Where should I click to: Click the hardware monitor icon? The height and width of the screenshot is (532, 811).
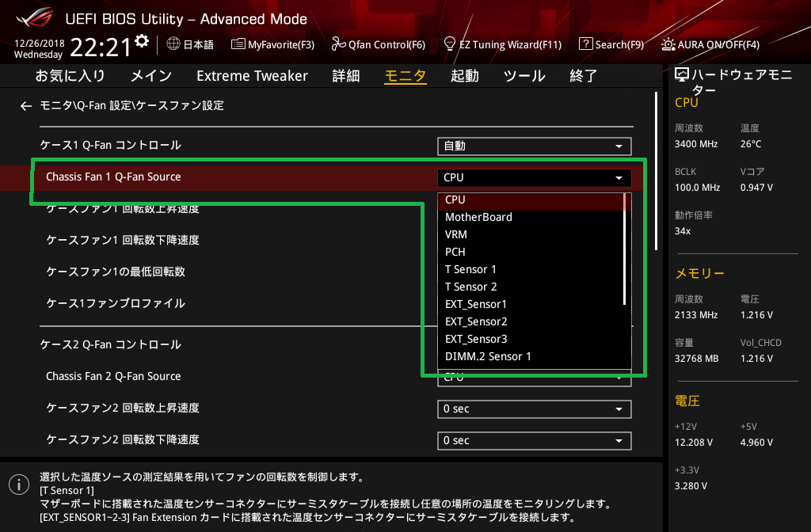(x=682, y=75)
